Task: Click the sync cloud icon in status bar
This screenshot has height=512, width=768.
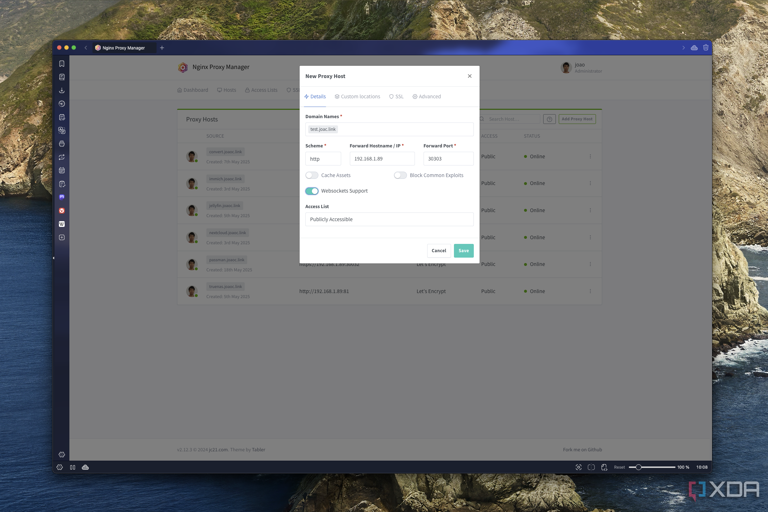Action: (85, 467)
